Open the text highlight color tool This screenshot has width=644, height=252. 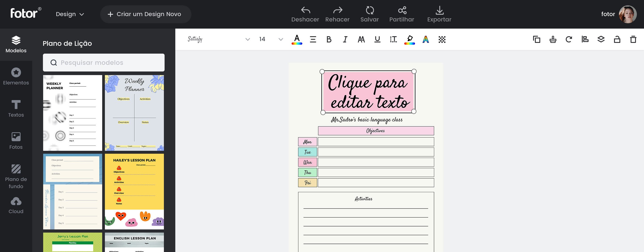click(x=409, y=39)
